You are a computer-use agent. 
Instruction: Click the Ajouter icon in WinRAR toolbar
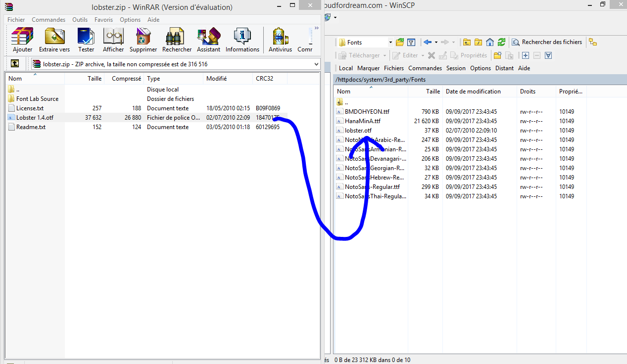click(x=22, y=36)
